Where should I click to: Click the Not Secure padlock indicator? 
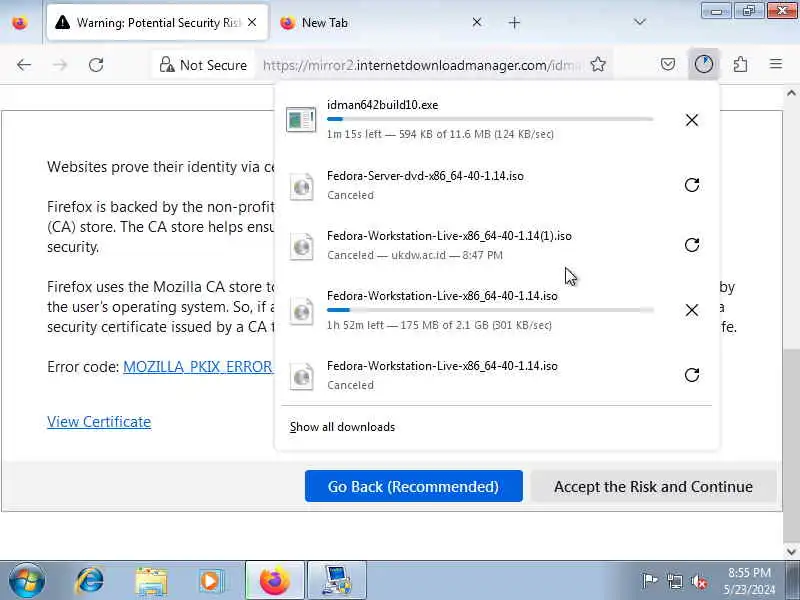pyautogui.click(x=203, y=65)
